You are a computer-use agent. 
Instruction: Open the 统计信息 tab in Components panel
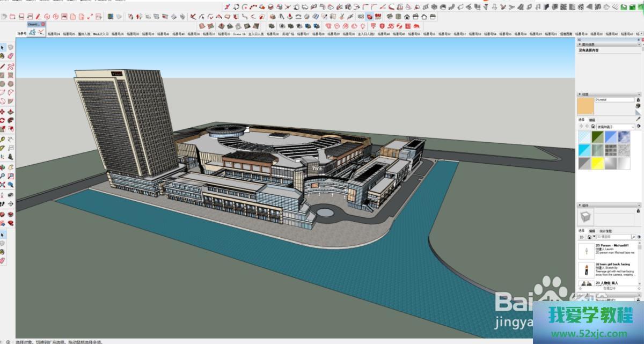click(x=605, y=231)
